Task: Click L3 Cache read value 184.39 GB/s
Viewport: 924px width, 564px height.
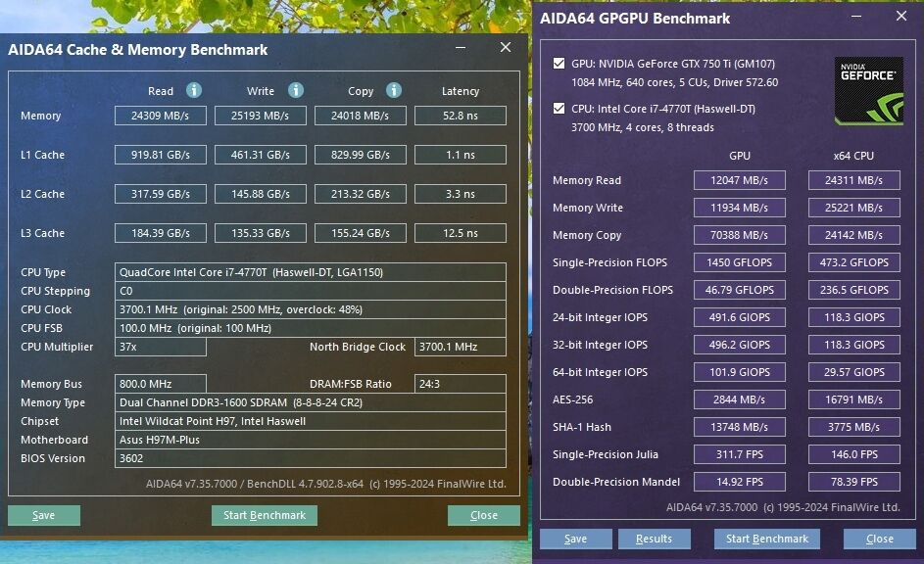Action: [161, 233]
